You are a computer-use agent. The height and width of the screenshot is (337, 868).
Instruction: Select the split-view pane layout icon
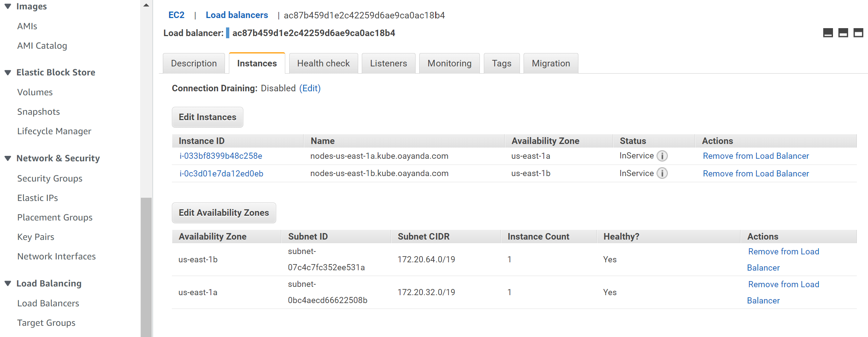click(843, 32)
